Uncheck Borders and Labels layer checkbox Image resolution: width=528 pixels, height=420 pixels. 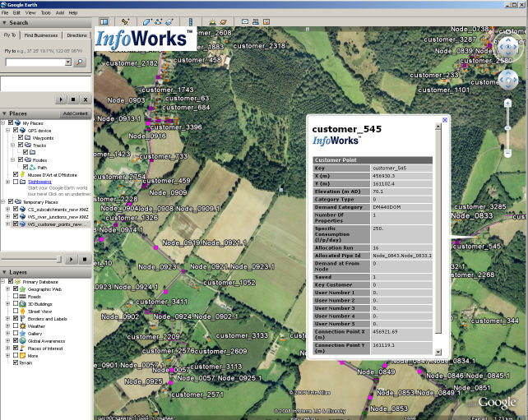coord(16,318)
